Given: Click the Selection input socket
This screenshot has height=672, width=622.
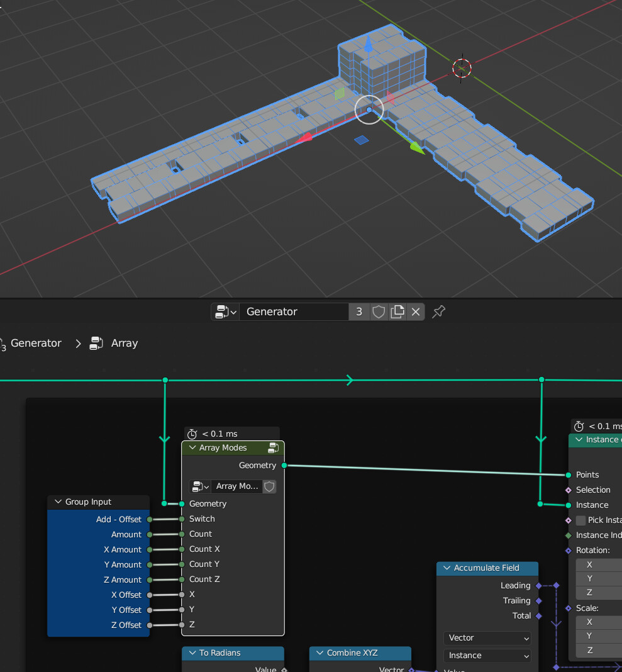Looking at the screenshot, I should pyautogui.click(x=569, y=490).
